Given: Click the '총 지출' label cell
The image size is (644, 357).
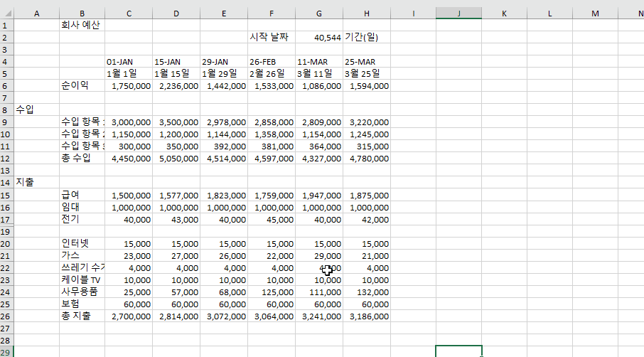Looking at the screenshot, I should (82, 316).
